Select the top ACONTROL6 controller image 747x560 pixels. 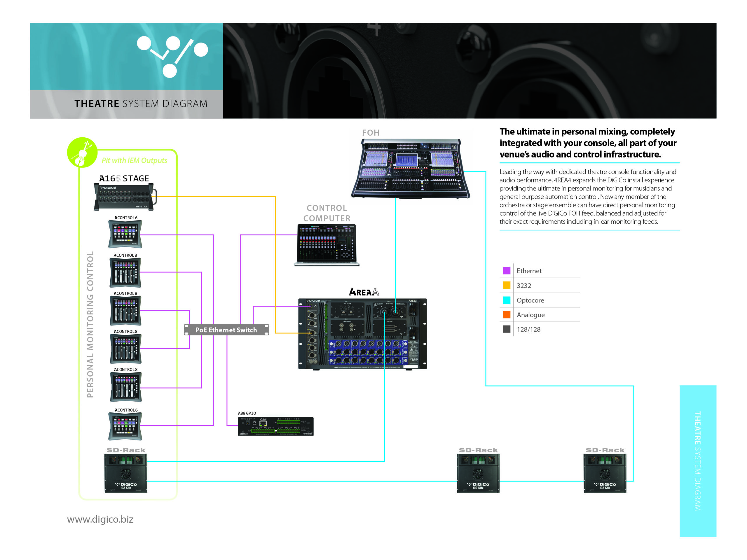click(125, 234)
